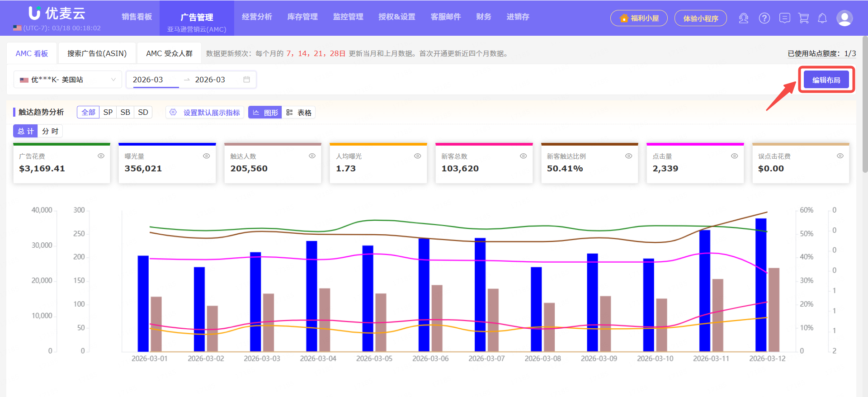Click the calendar icon in date range

tap(246, 80)
